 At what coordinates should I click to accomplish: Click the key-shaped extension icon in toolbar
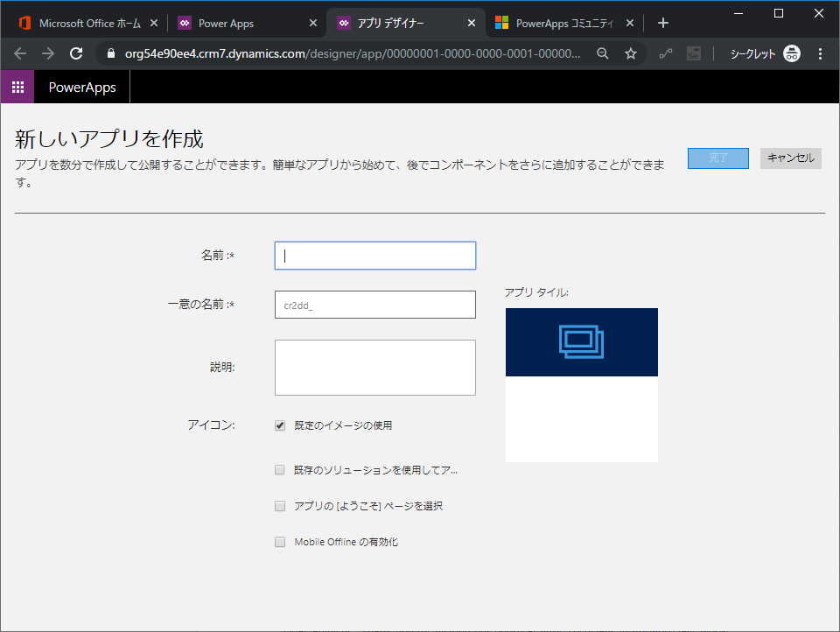(665, 53)
